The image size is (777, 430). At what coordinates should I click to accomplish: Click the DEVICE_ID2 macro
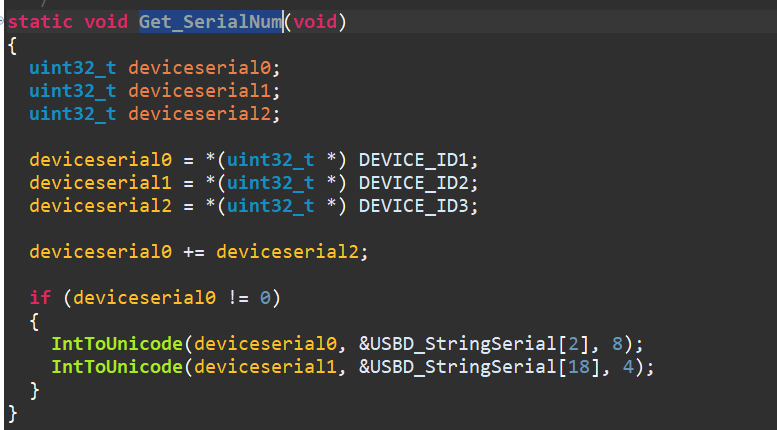(x=419, y=183)
